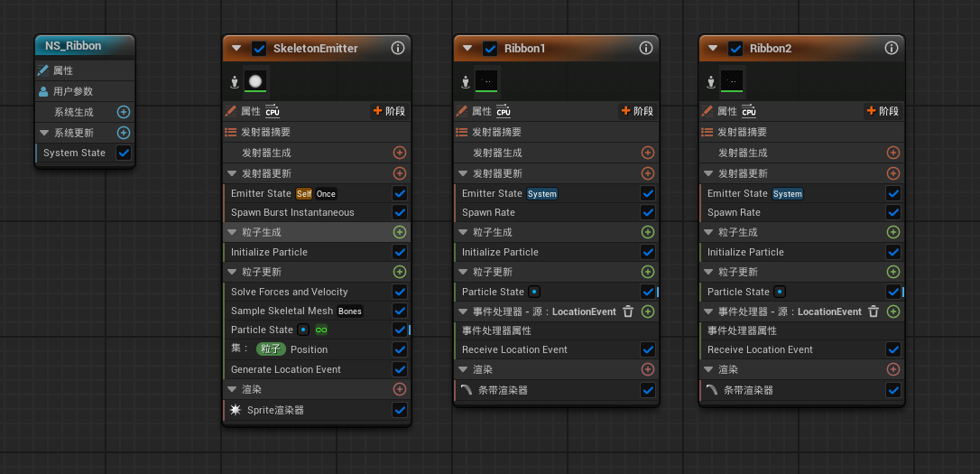Open SkeletonEmitter info icon
The width and height of the screenshot is (980, 474).
[x=397, y=48]
